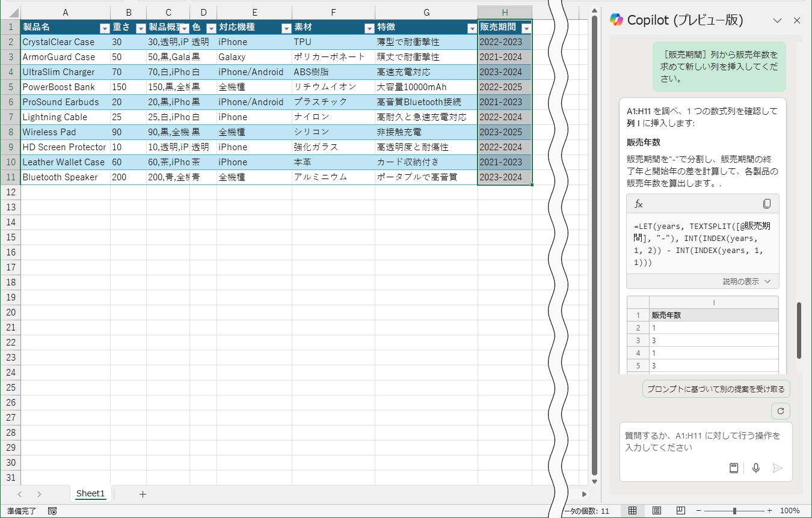Click the fx icon on the formula card
Image resolution: width=812 pixels, height=518 pixels.
(x=639, y=204)
